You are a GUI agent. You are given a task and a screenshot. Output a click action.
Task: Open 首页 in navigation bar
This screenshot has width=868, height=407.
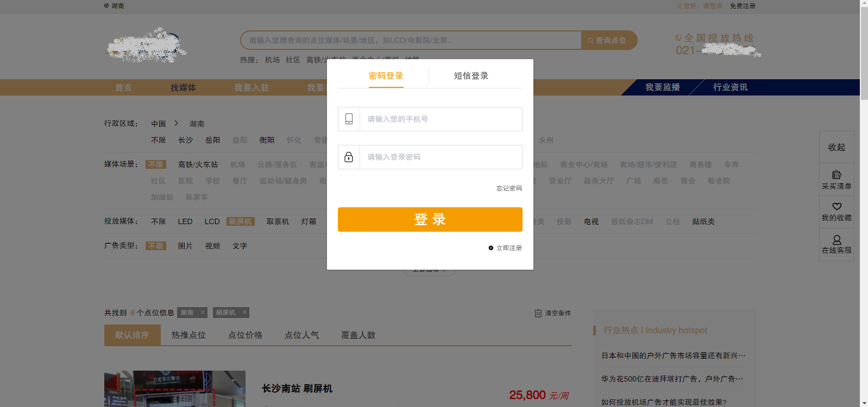[123, 87]
